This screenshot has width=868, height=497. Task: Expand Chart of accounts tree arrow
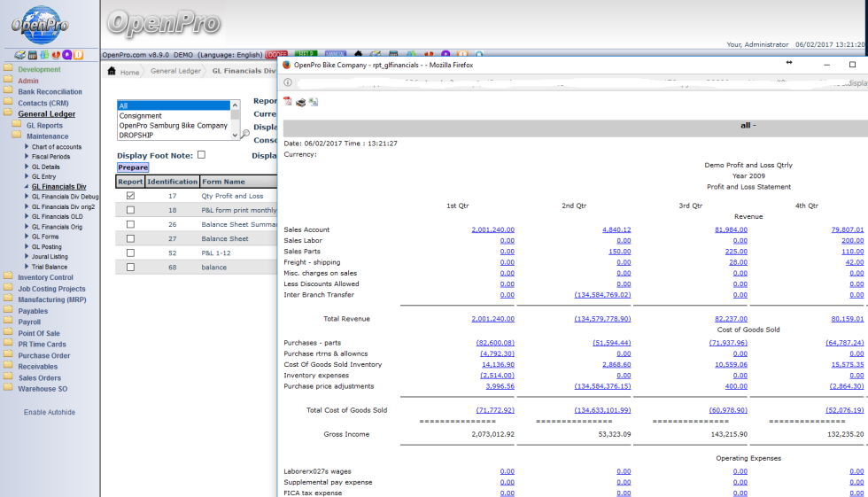click(27, 147)
